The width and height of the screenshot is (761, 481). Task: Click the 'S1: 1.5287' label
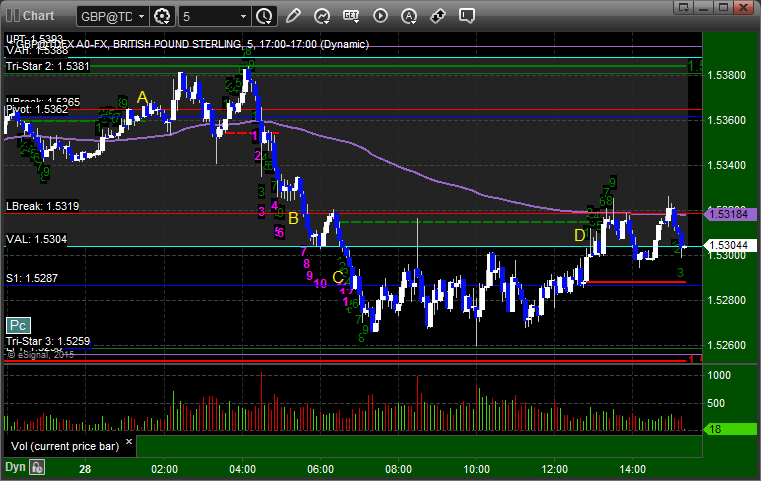[x=32, y=278]
